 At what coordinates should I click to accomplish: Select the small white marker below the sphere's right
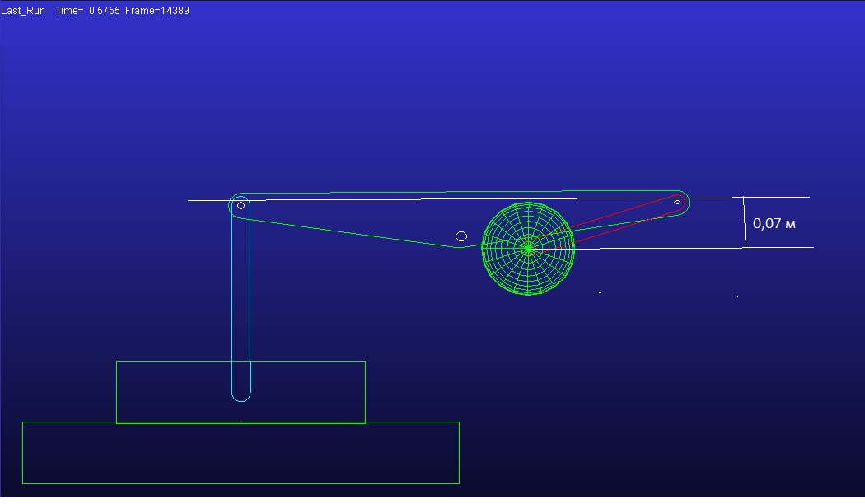(600, 292)
